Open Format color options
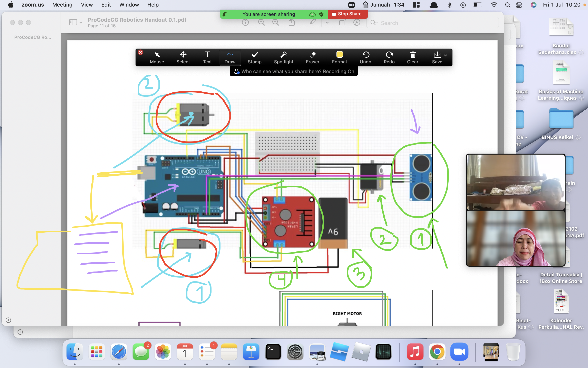The image size is (588, 368). (340, 58)
